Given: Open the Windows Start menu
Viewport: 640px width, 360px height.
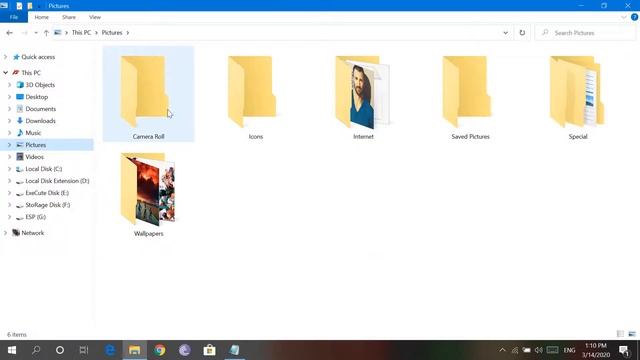Looking at the screenshot, I should tap(12, 350).
